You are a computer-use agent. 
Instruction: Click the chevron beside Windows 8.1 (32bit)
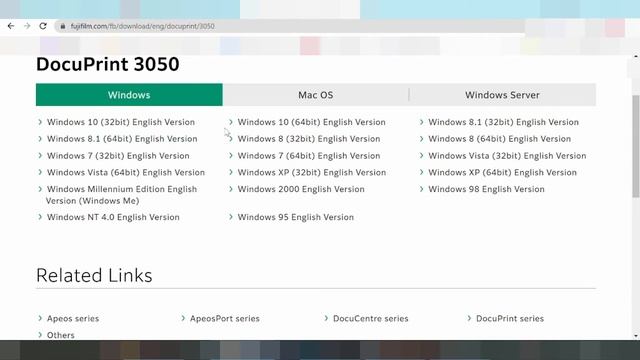[422, 122]
